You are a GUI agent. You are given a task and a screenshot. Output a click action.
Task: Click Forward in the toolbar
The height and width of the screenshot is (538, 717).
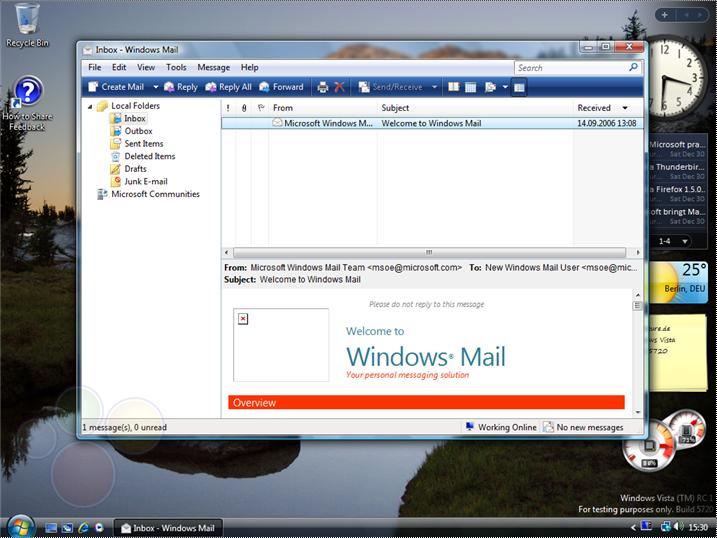click(281, 87)
